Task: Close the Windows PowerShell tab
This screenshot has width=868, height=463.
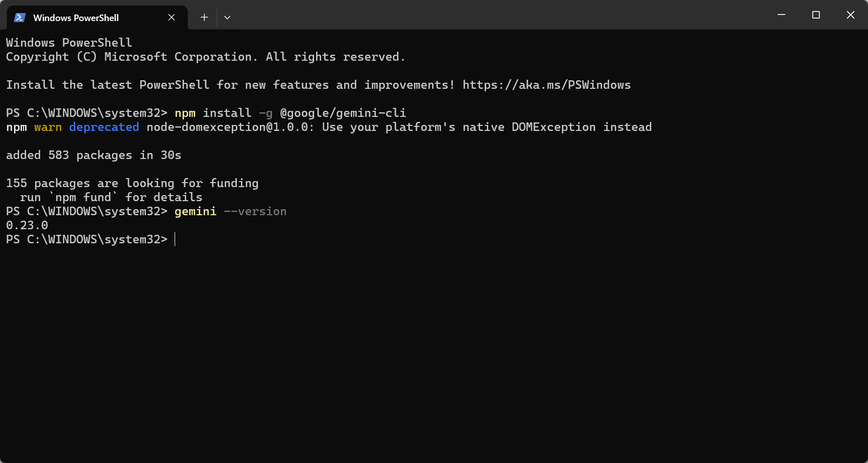Action: tap(171, 17)
